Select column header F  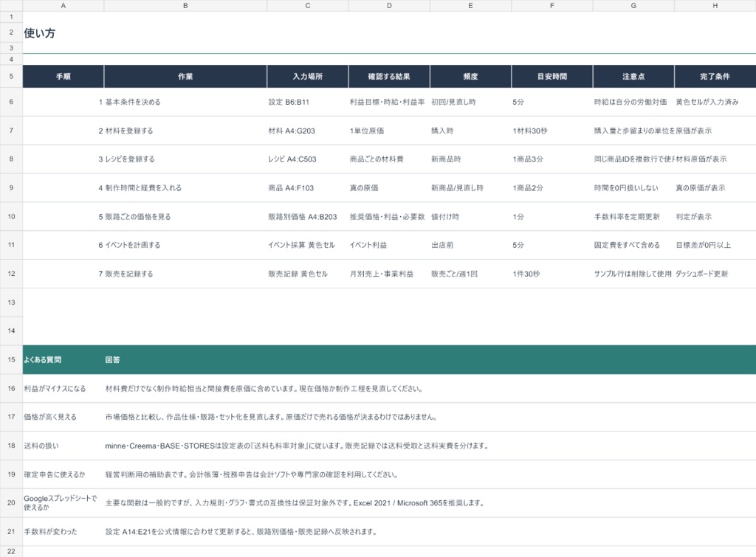(552, 6)
